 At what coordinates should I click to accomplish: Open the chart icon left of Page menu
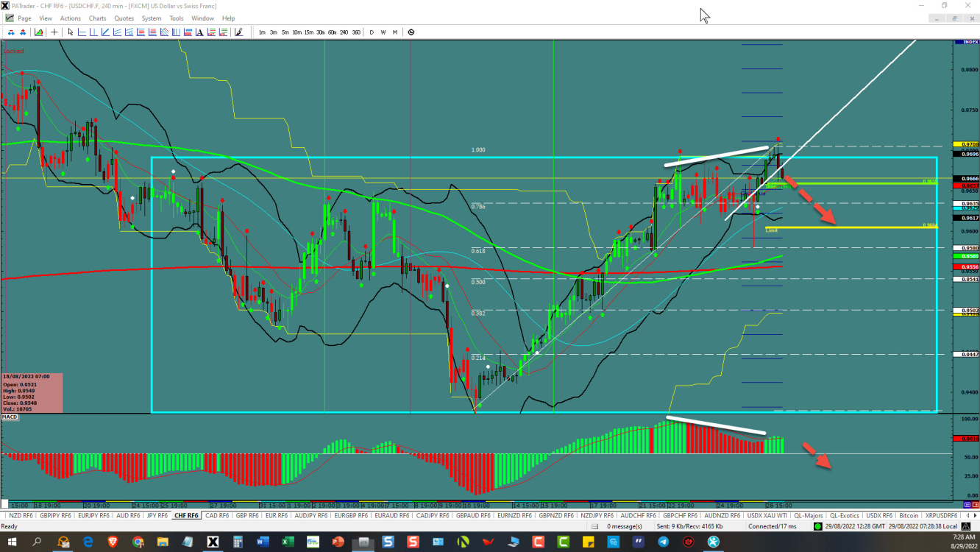pyautogui.click(x=8, y=18)
